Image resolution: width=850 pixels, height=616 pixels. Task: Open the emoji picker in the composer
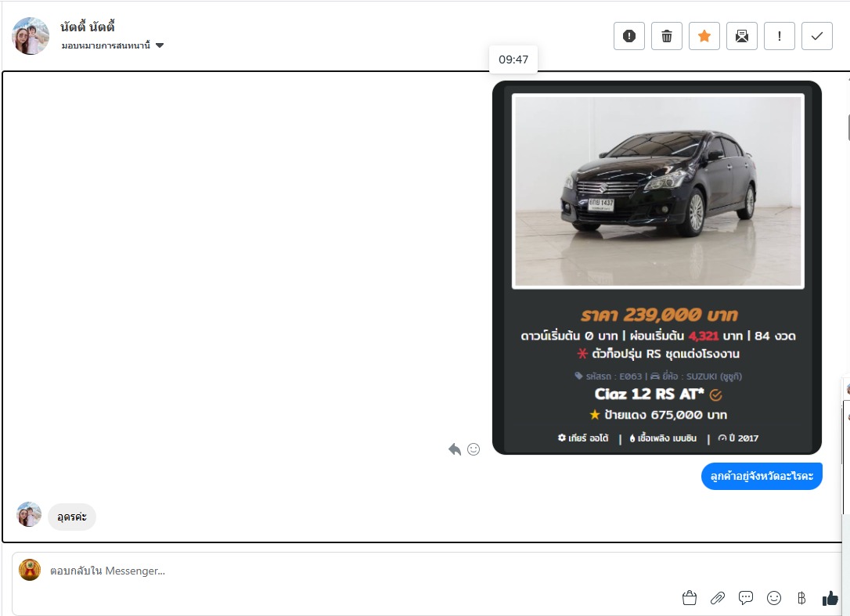774,597
